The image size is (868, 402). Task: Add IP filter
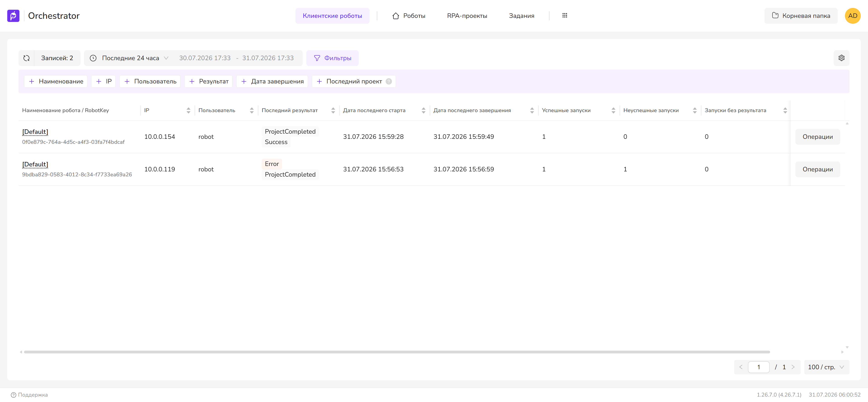click(104, 81)
